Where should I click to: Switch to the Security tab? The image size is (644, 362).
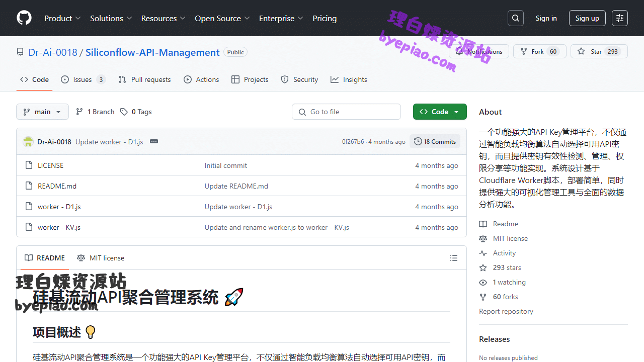299,79
